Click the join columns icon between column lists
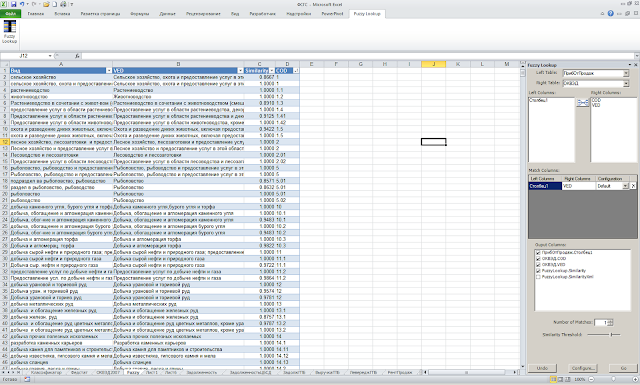The image size is (640, 385). point(582,102)
